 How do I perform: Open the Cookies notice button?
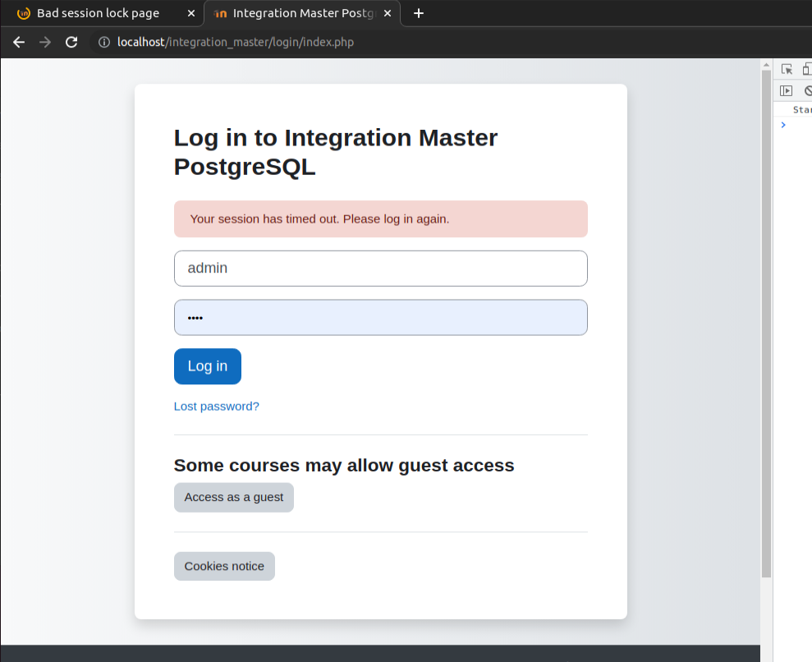224,566
